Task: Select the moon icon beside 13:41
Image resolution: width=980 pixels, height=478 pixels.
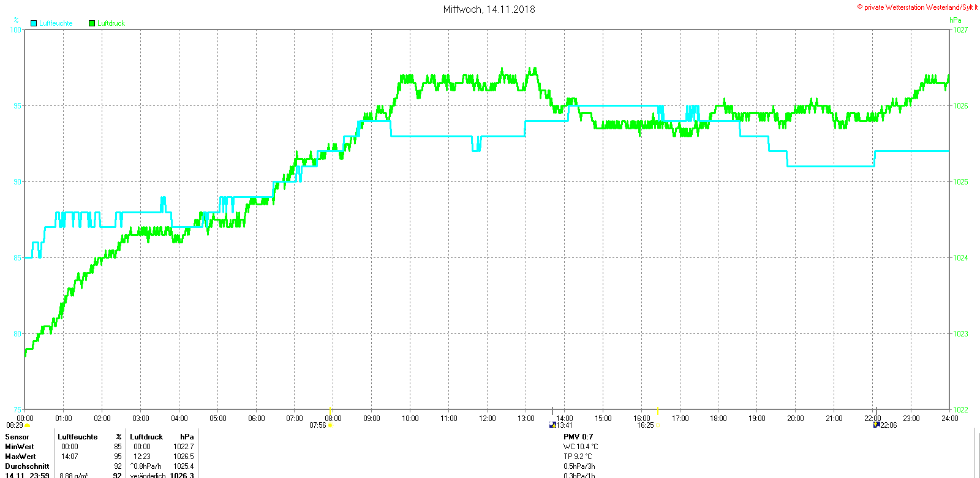Action: click(x=552, y=425)
